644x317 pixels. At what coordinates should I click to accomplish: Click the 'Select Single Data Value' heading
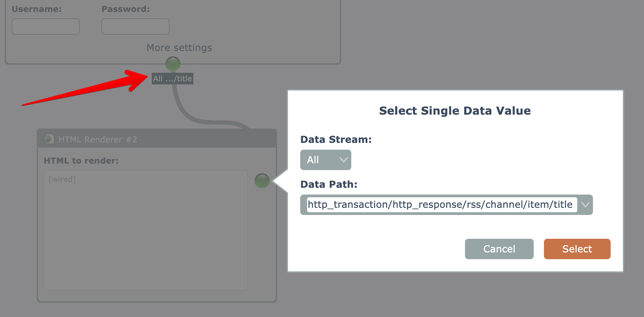(x=455, y=111)
